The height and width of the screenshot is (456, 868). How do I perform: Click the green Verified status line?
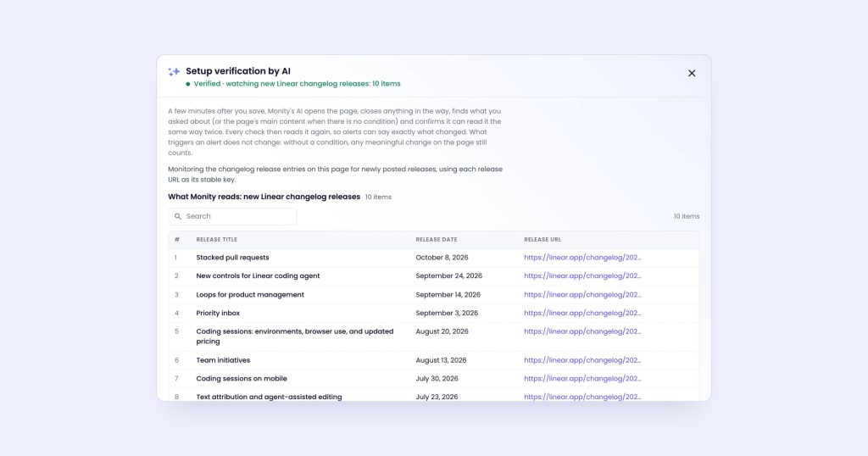[x=292, y=84]
